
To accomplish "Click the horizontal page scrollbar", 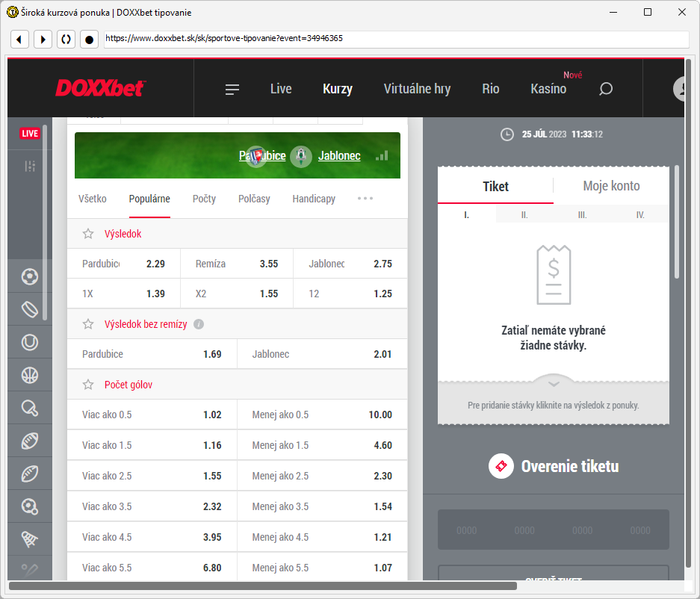I will [263, 586].
